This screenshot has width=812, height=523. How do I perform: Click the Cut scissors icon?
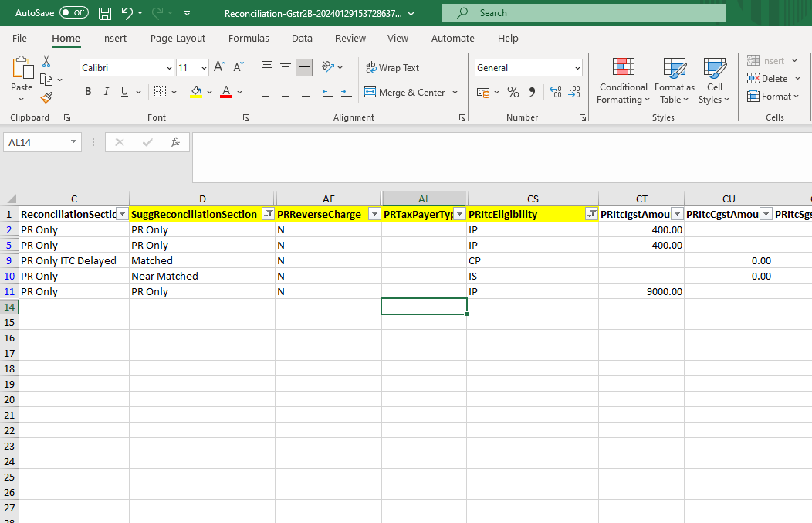[x=46, y=61]
